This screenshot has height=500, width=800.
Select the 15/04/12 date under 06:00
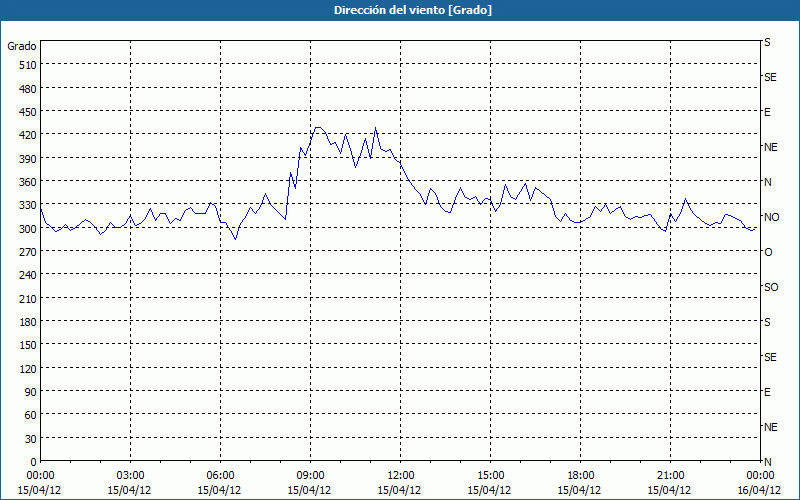pyautogui.click(x=219, y=490)
